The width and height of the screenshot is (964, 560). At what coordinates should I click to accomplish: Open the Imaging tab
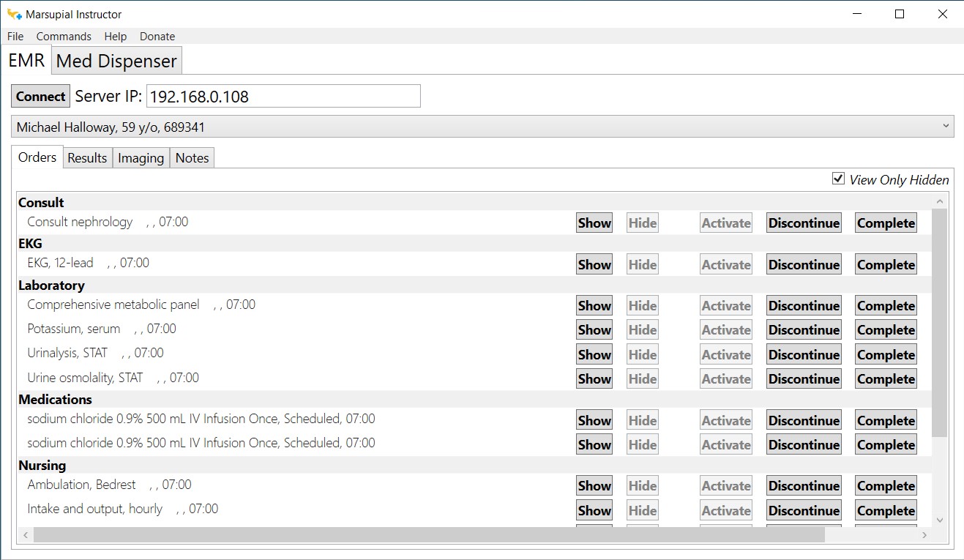[141, 157]
